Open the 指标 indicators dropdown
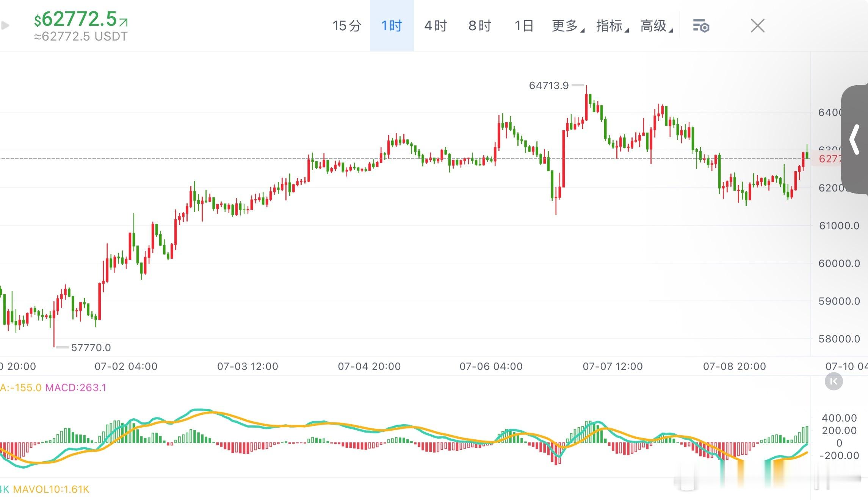868x500 pixels. pyautogui.click(x=612, y=26)
